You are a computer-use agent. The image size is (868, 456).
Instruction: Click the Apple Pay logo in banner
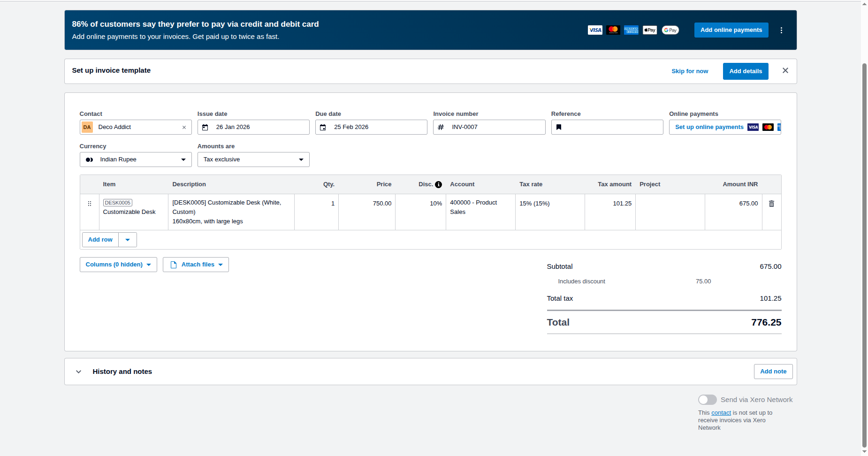650,30
